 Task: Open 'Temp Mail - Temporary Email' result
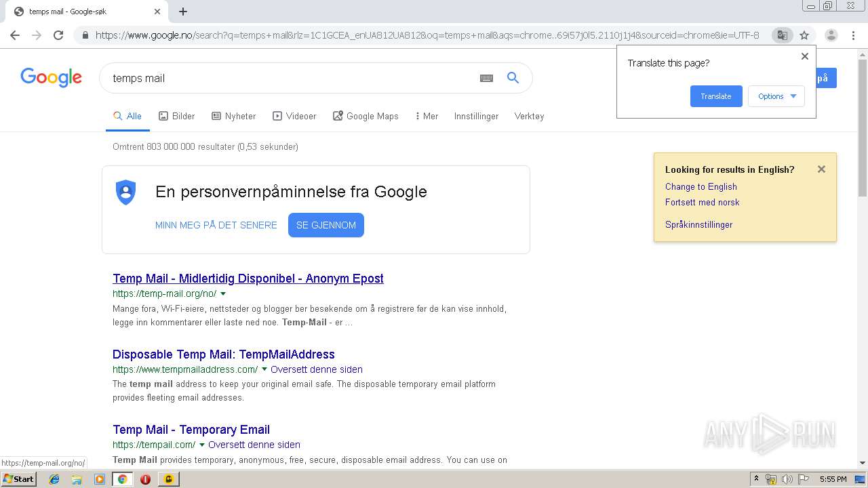tap(191, 430)
